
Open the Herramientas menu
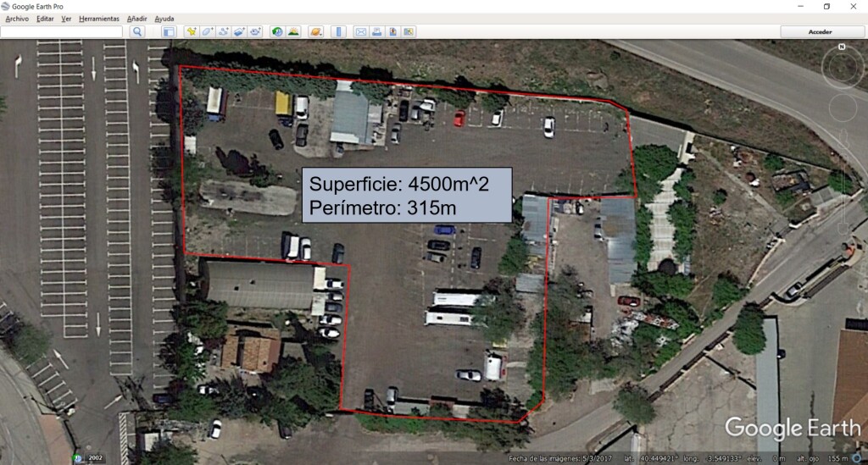[99, 19]
